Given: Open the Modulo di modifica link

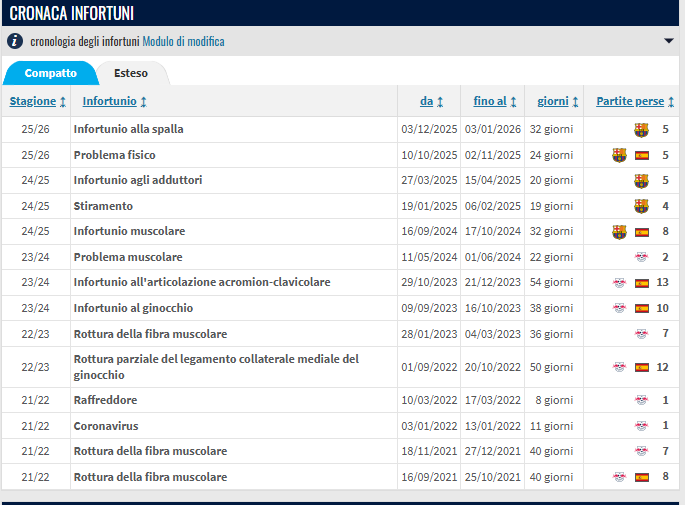Looking at the screenshot, I should [x=183, y=42].
